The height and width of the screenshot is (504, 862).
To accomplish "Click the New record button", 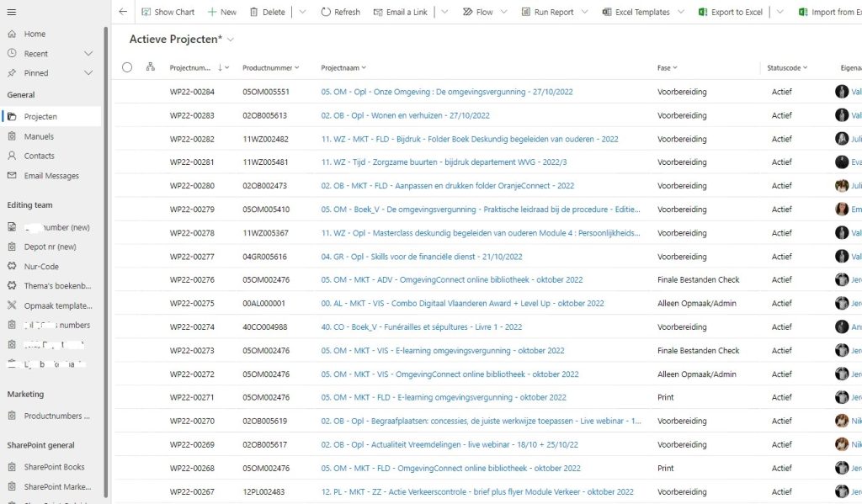I will [x=222, y=12].
